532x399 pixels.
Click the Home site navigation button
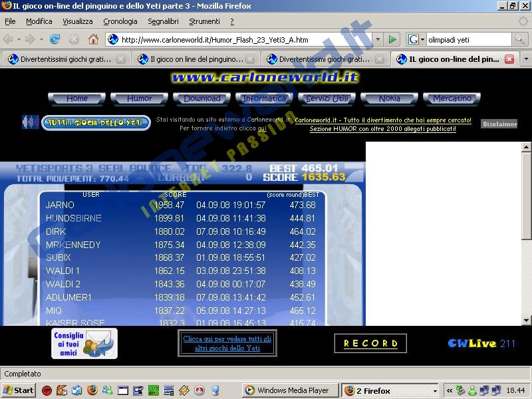[x=77, y=98]
